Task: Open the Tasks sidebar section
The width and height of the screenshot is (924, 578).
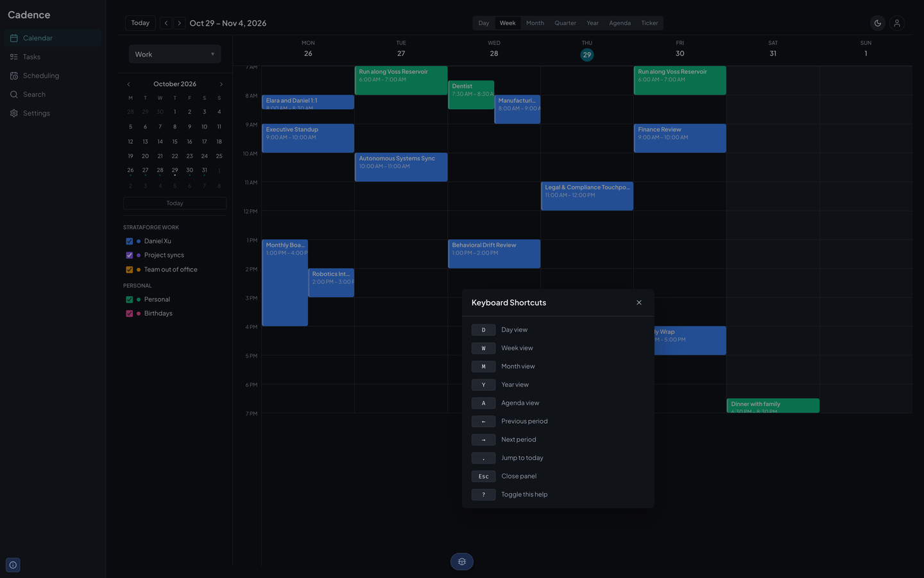Action: [53, 57]
